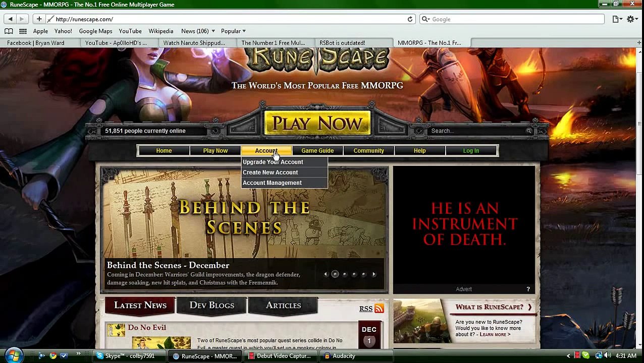Screen dimensions: 644x363
Task: Show all bookmarks with the book icon
Action: coord(9,31)
